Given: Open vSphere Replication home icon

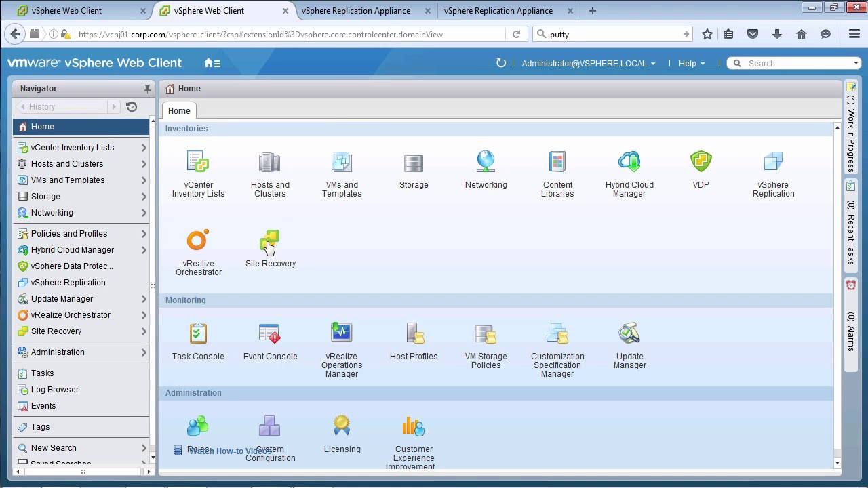Looking at the screenshot, I should pyautogui.click(x=773, y=162).
